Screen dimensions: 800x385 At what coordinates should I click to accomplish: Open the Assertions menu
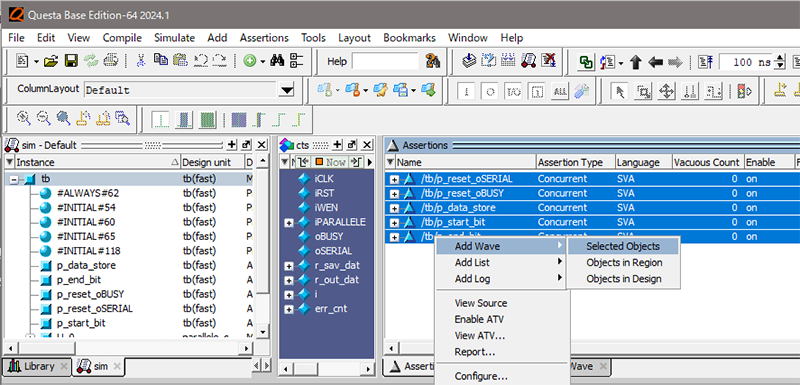coord(264,38)
